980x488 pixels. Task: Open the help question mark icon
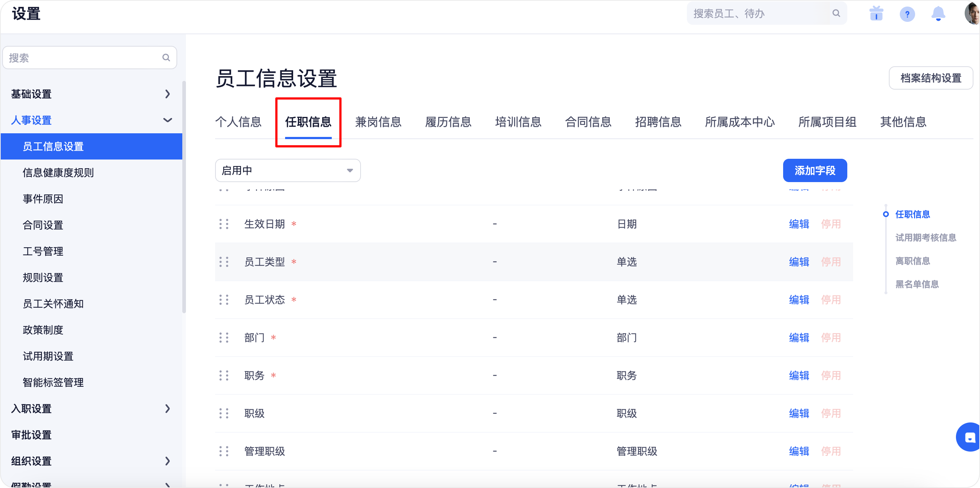click(x=907, y=15)
